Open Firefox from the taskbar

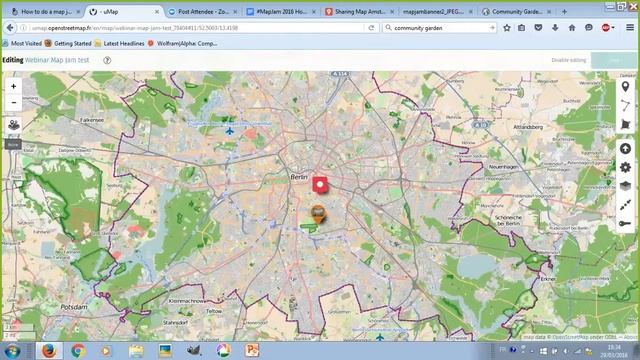49,351
